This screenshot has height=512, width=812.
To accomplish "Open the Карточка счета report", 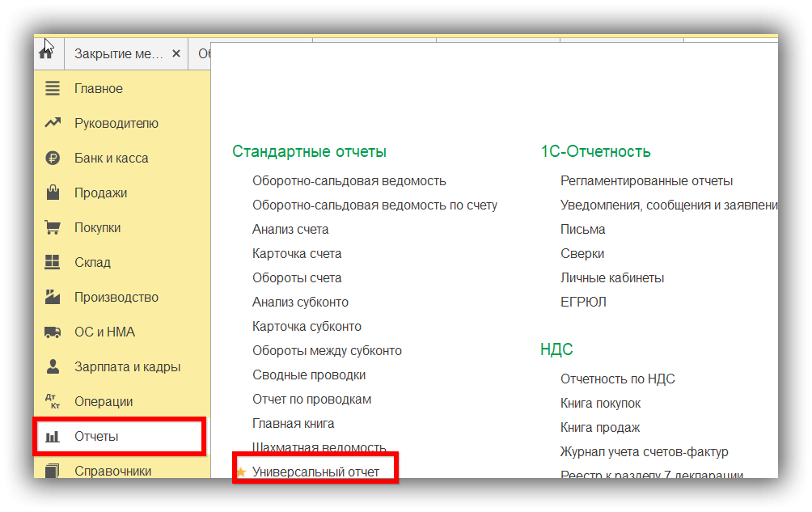I will (297, 254).
